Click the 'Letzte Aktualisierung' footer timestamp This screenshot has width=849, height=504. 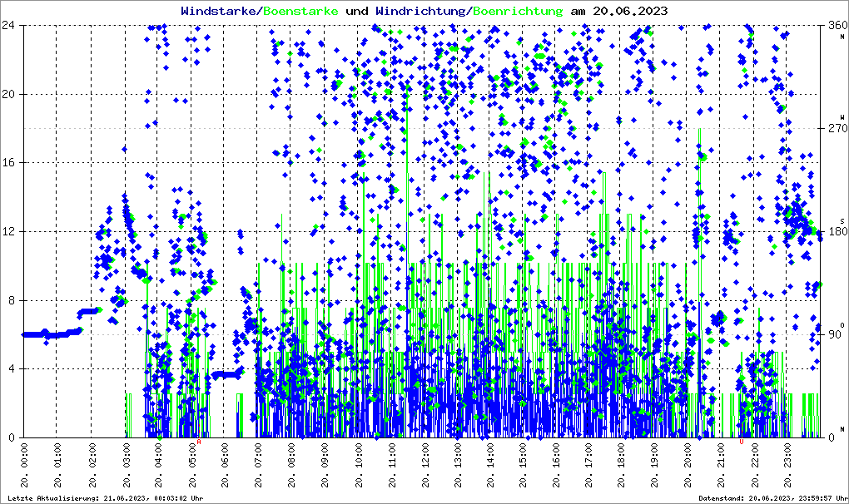pyautogui.click(x=103, y=498)
